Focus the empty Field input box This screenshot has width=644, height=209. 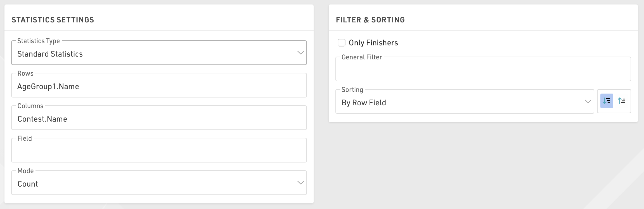[159, 151]
